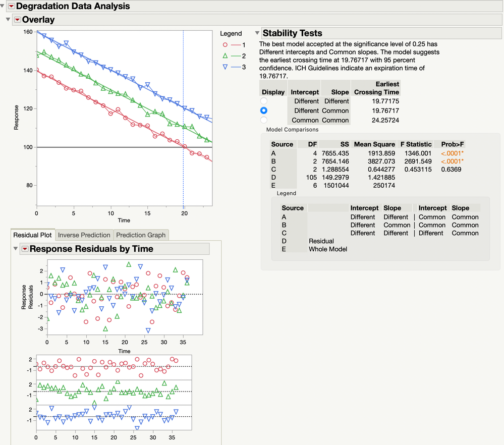This screenshot has width=504, height=445.
Task: Select the Common intercept and Common slope model radio
Action: (263, 120)
